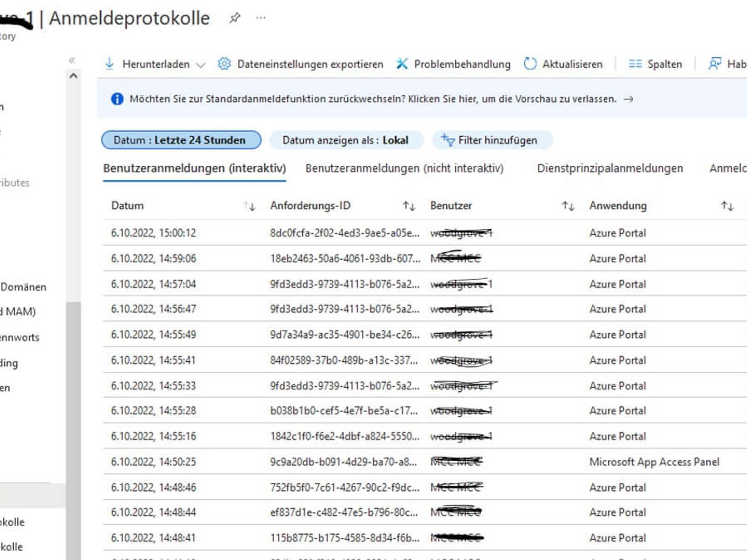
Task: Refresh the log list via Aktualisieren icon
Action: pos(530,64)
